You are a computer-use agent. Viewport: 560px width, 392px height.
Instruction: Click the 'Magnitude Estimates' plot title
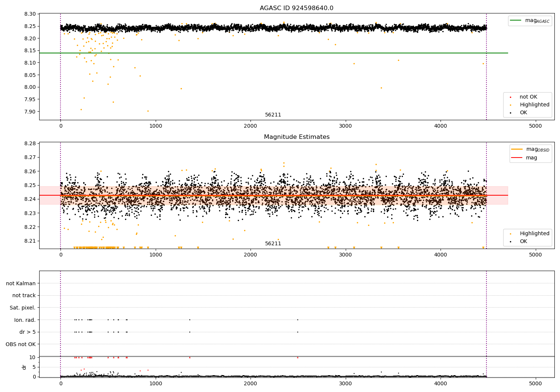coord(296,137)
